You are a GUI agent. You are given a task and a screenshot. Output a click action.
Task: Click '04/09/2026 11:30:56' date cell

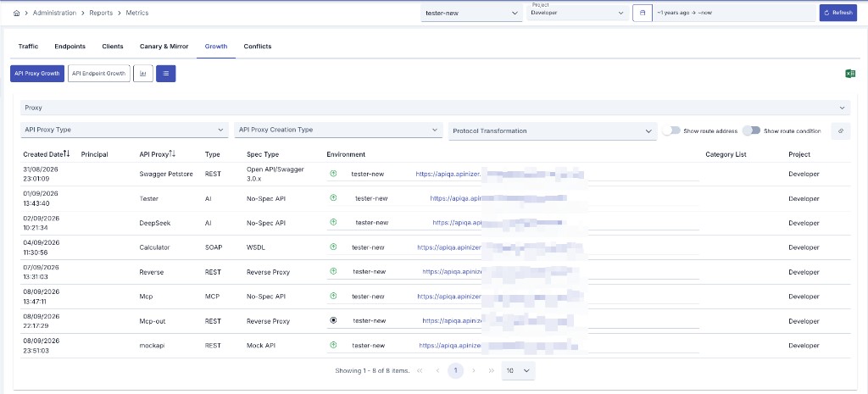click(42, 247)
